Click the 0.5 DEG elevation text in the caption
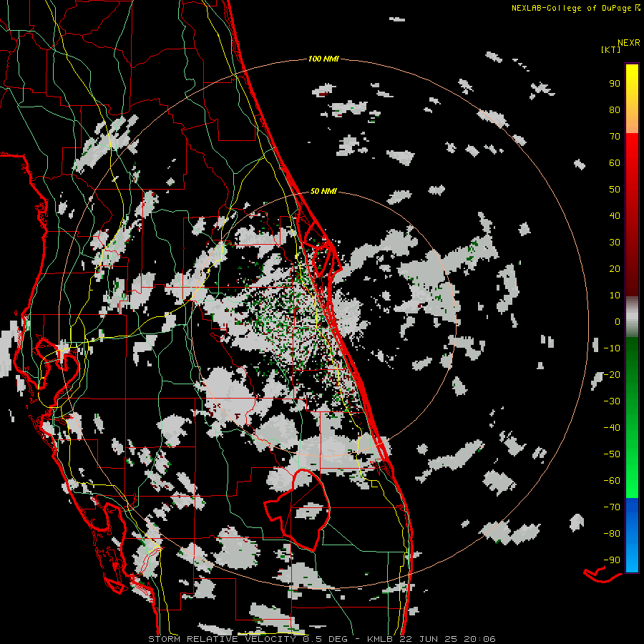Viewport: 644px width, 644px height. click(x=326, y=639)
